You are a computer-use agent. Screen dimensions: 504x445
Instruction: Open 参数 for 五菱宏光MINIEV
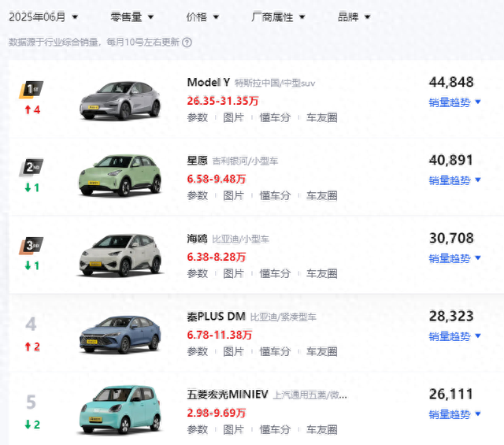[x=198, y=429]
